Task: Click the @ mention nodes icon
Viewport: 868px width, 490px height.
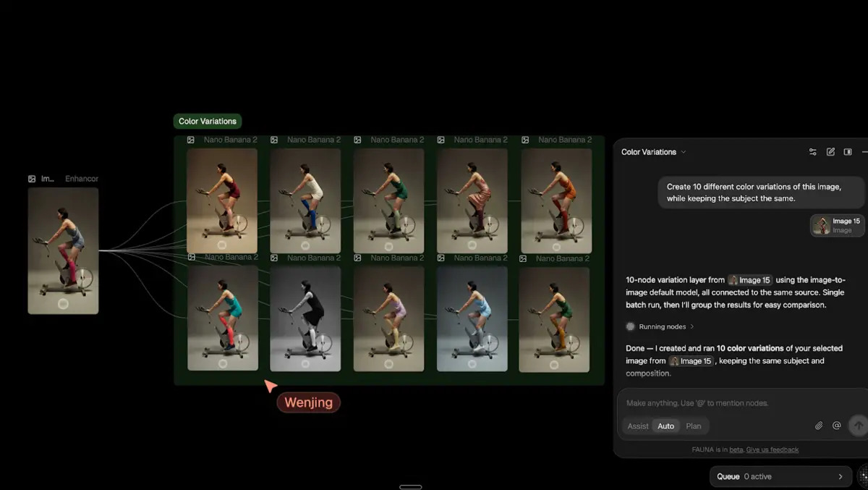Action: pos(837,426)
